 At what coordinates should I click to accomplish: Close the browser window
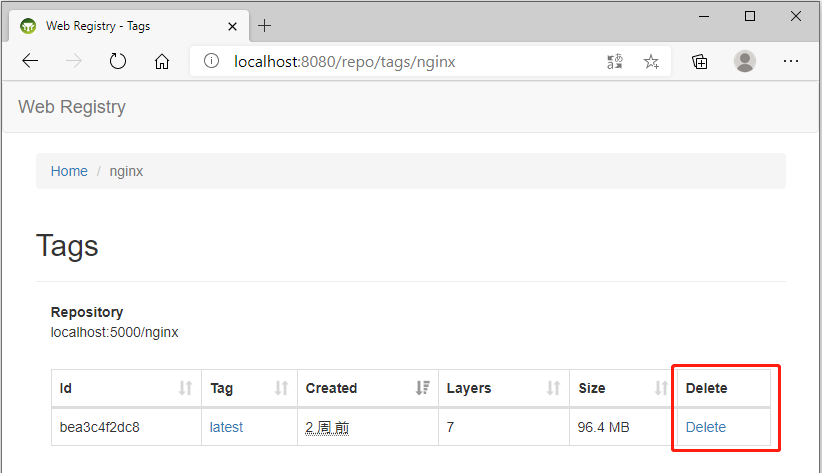pos(796,16)
